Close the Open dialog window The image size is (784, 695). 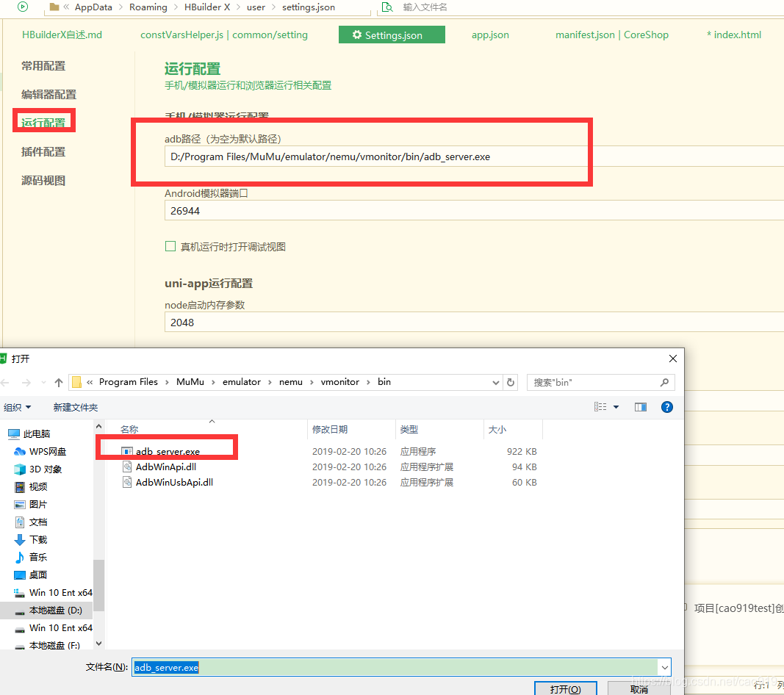pos(673,359)
